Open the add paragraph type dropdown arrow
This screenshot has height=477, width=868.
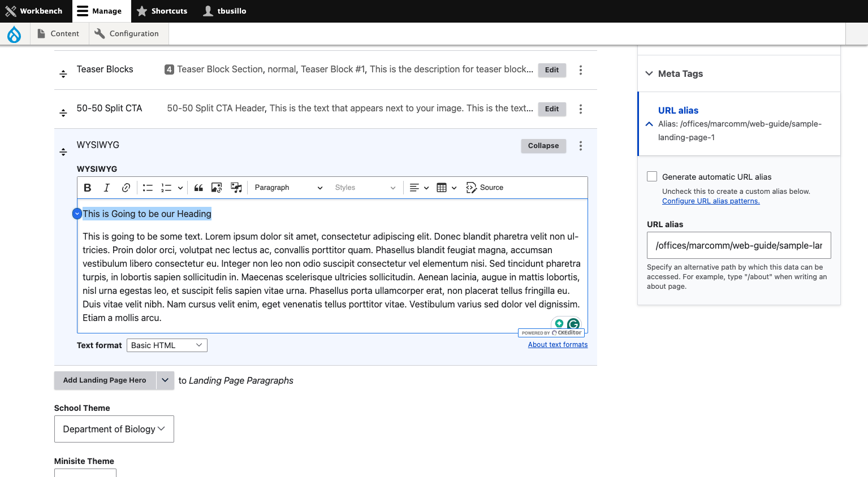165,380
